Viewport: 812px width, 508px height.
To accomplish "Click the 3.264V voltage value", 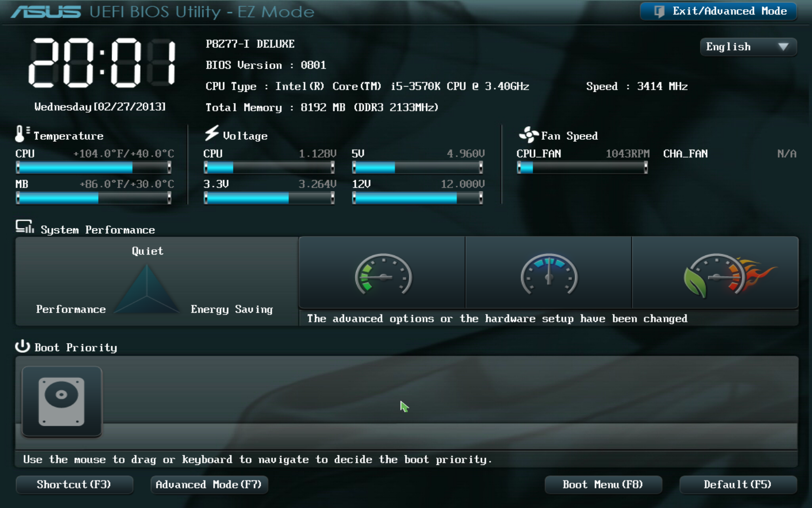I will (x=317, y=184).
